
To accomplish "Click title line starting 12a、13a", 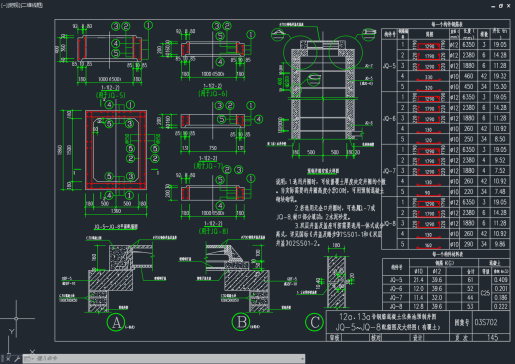I will pos(388,316).
